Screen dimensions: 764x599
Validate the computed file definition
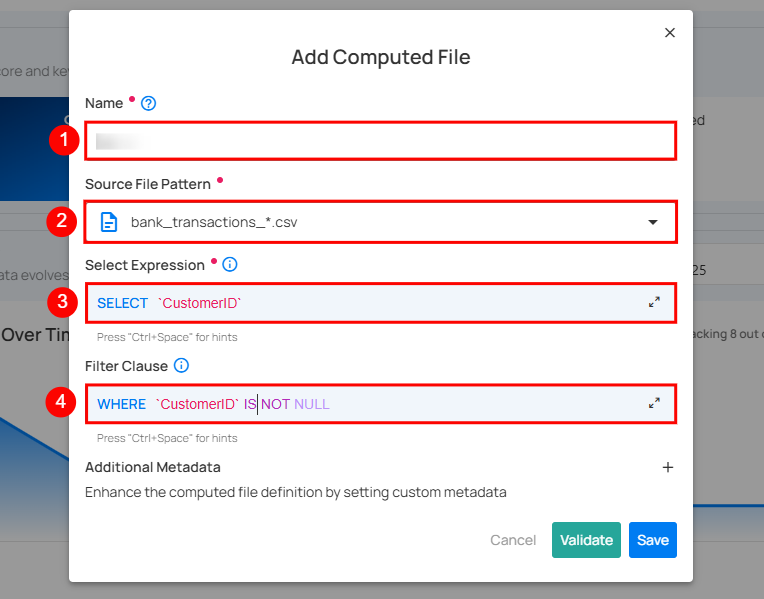[x=586, y=540]
